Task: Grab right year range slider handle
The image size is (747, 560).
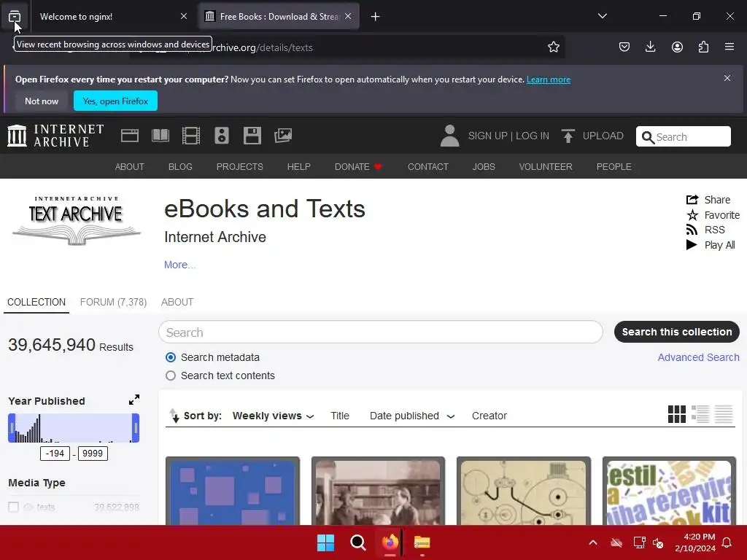Action: coord(136,427)
